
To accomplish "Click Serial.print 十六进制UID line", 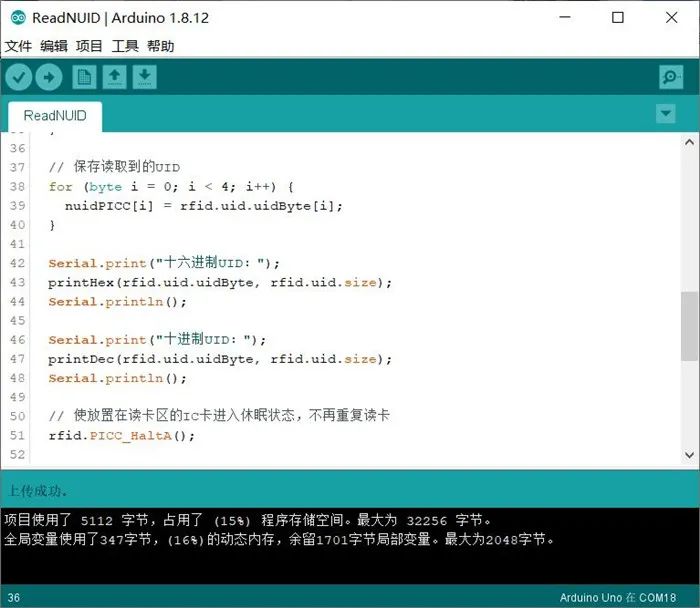I will tap(164, 263).
